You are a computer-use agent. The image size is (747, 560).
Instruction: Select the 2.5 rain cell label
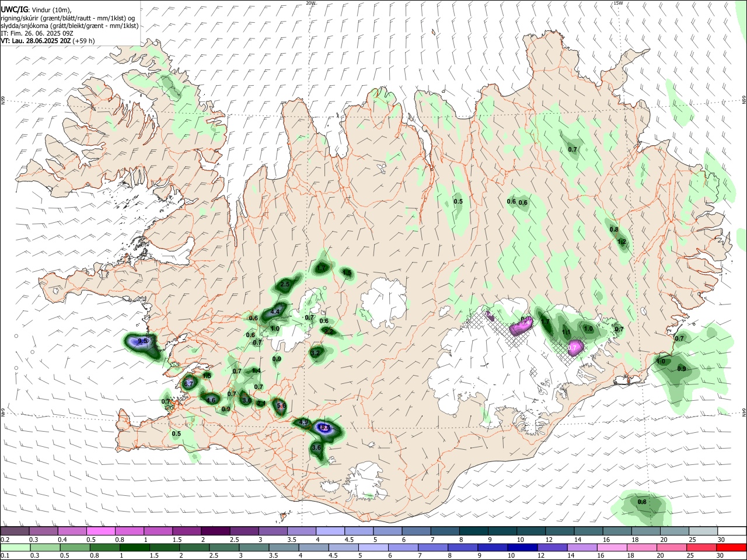click(285, 284)
